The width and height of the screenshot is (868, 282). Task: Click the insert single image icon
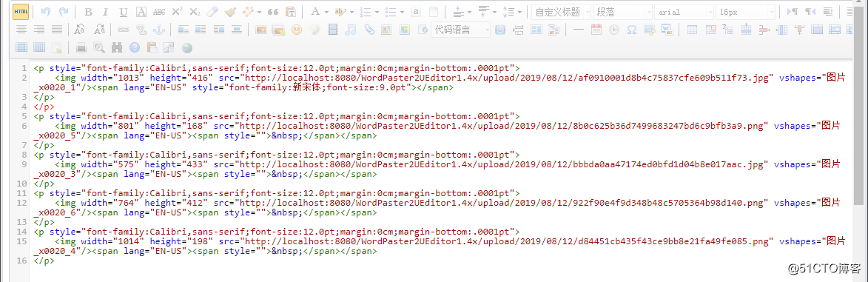point(260,30)
